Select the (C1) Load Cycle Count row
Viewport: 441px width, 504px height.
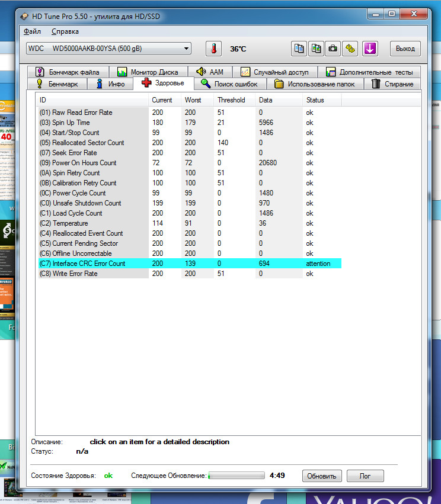(x=190, y=213)
